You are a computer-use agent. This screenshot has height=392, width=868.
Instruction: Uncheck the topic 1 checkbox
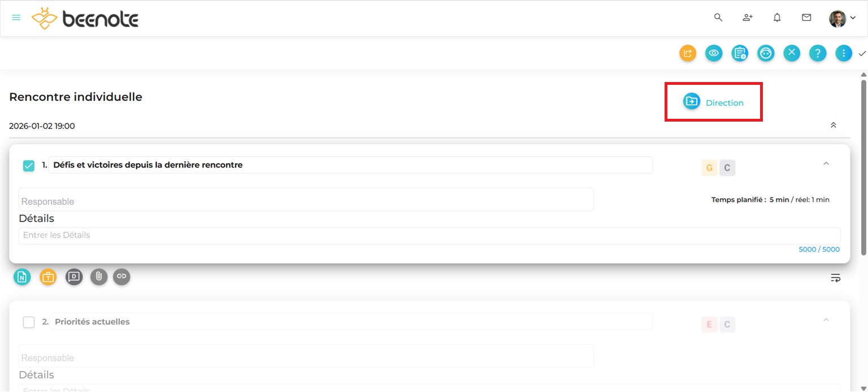point(29,166)
